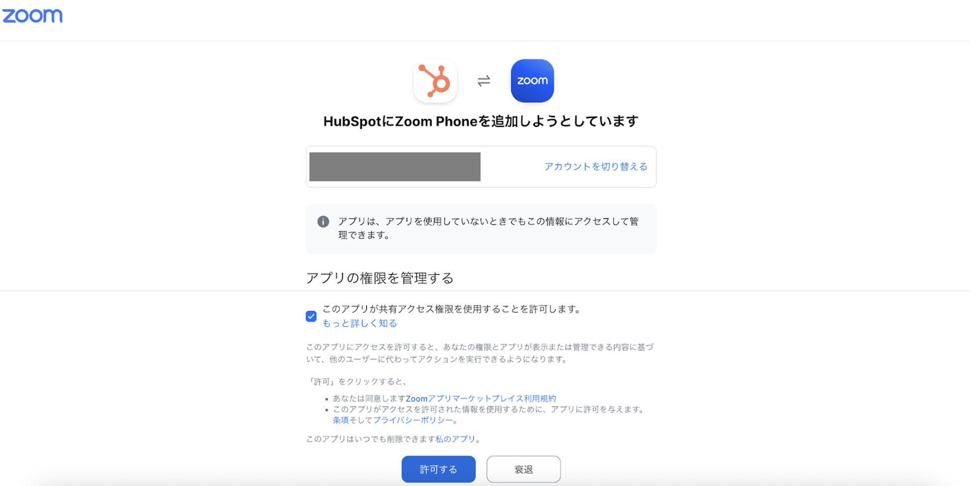Open the もっと詳しく知る link
The image size is (980, 486).
point(360,323)
